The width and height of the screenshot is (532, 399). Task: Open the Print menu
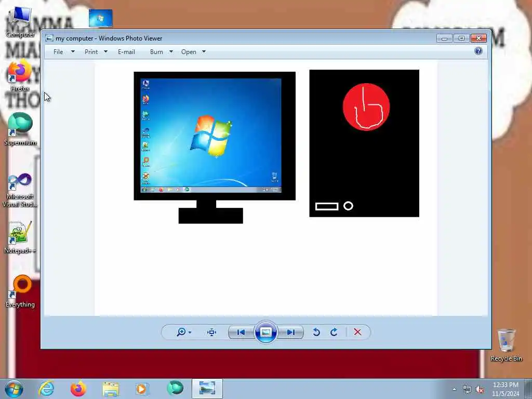click(x=91, y=52)
